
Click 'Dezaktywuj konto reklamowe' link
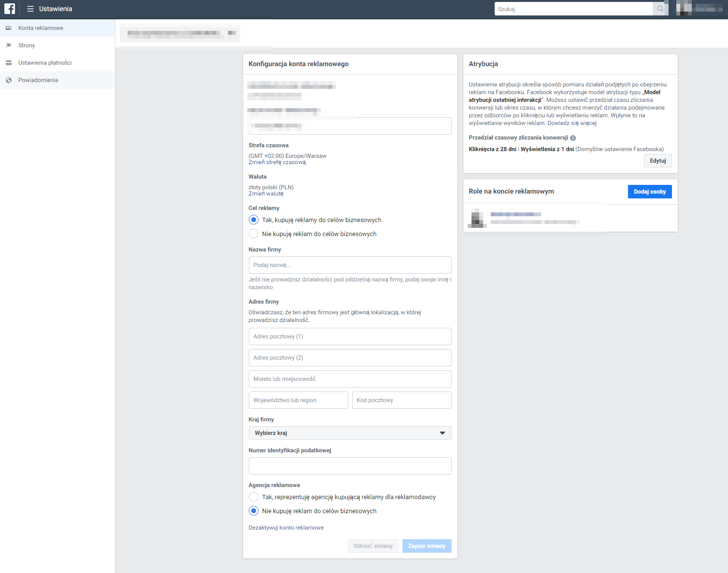(286, 528)
